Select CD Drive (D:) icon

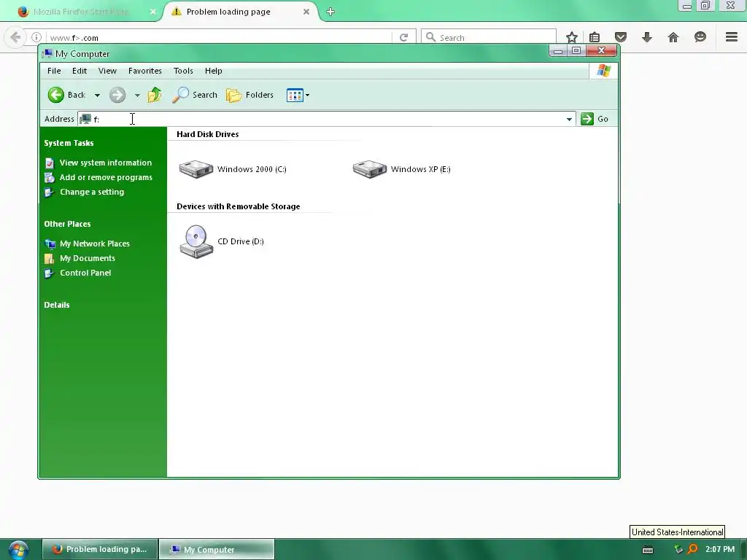click(x=196, y=241)
